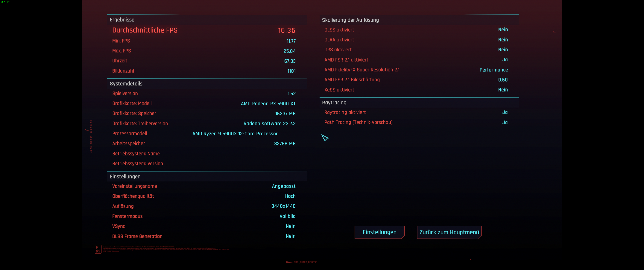Open the Skalierung der Auflösung header
This screenshot has width=644, height=270.
coord(350,20)
